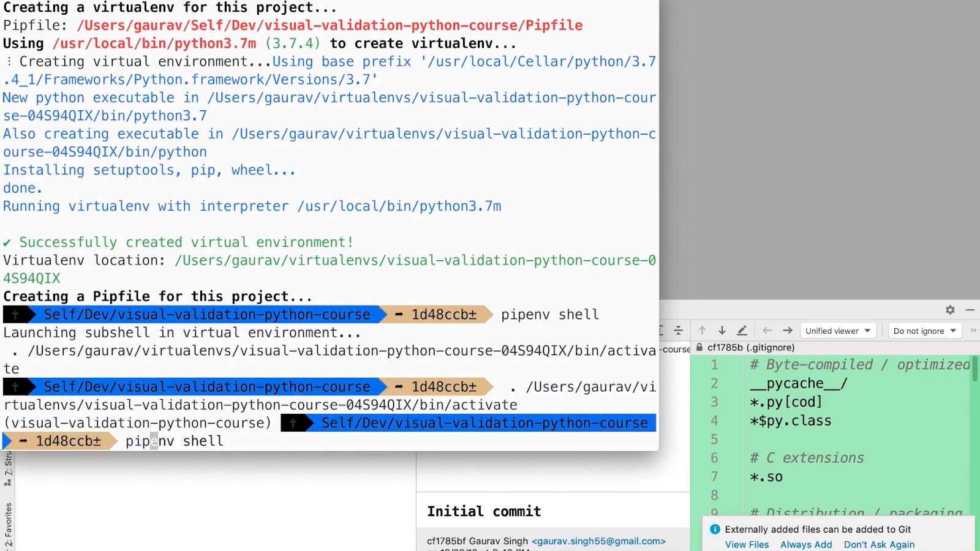Screen dimensions: 980x551
Task: Go to next file right arrow
Action: point(788,331)
